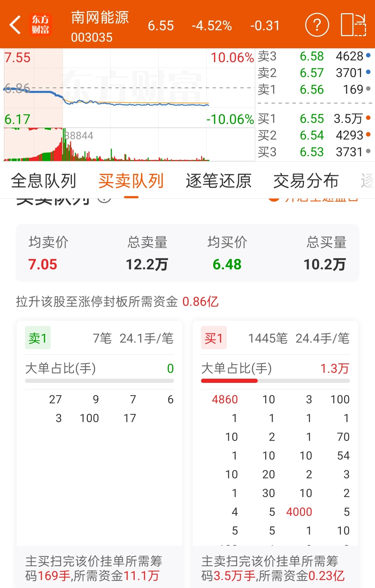Tap the 7笔 24.1手/笔 summary

tap(133, 338)
